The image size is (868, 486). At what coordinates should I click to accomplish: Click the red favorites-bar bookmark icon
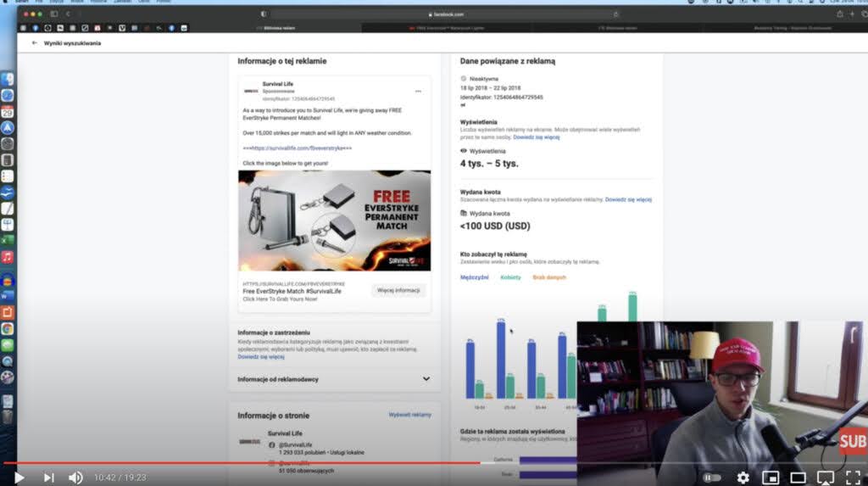point(97,28)
